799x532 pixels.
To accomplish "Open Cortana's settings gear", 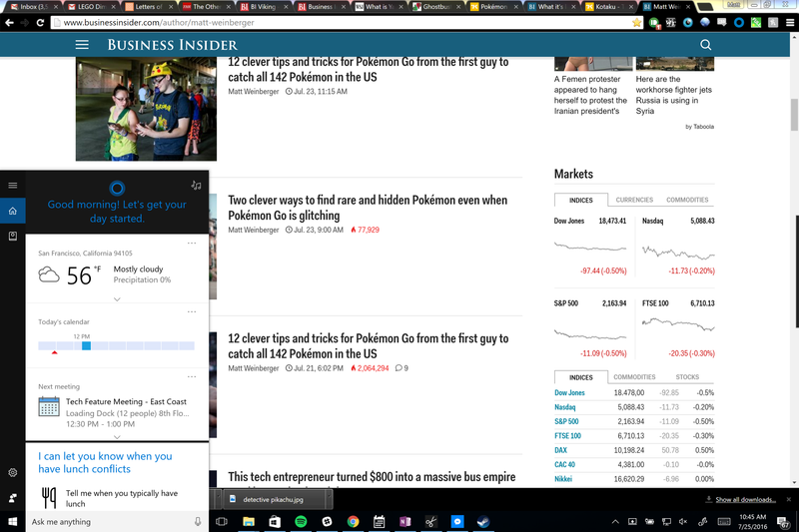I will coord(13,472).
